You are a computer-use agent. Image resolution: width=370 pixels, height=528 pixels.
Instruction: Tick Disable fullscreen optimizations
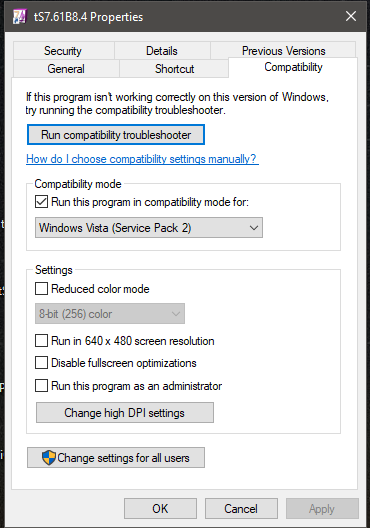point(41,363)
